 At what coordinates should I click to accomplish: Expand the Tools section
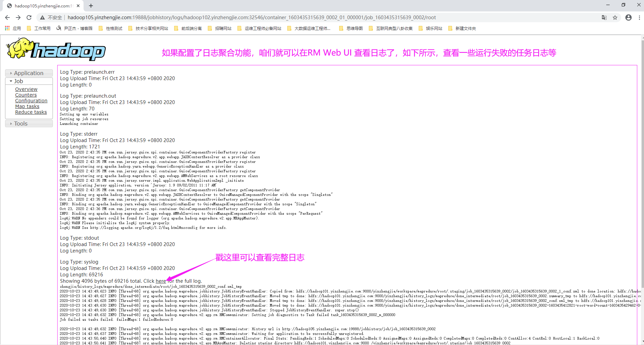[x=21, y=123]
